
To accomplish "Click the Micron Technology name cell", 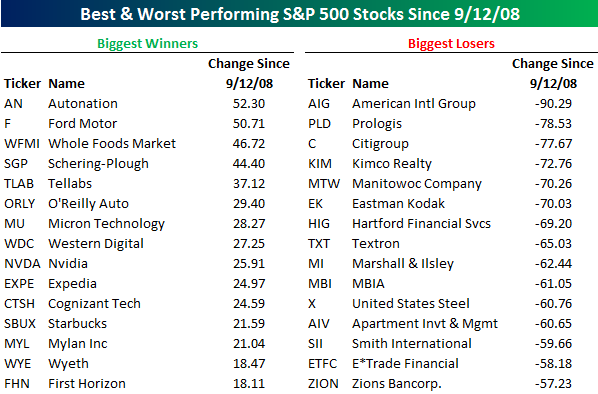I will tap(106, 224).
